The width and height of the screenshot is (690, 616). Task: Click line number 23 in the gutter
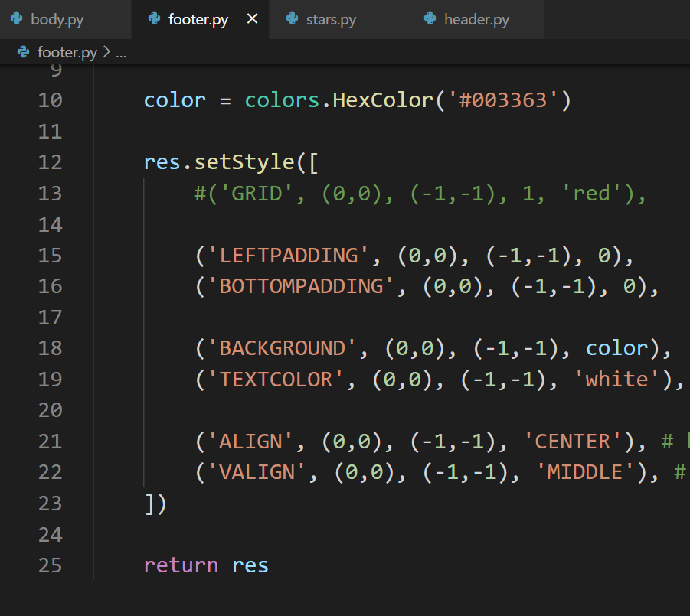point(50,503)
